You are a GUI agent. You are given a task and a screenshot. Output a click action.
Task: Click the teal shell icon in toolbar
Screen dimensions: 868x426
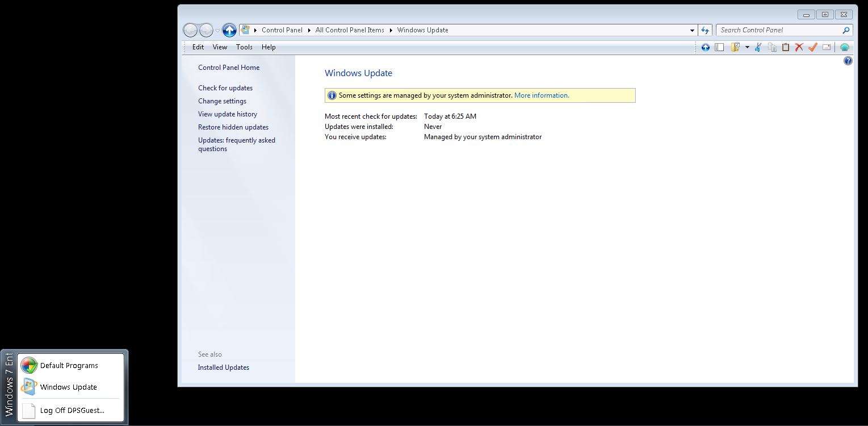coord(845,47)
